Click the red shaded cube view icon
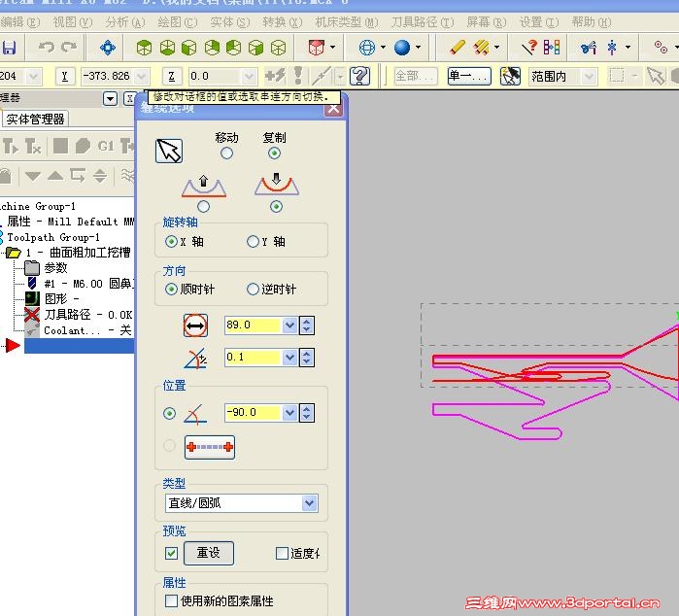679x616 pixels. pos(316,48)
